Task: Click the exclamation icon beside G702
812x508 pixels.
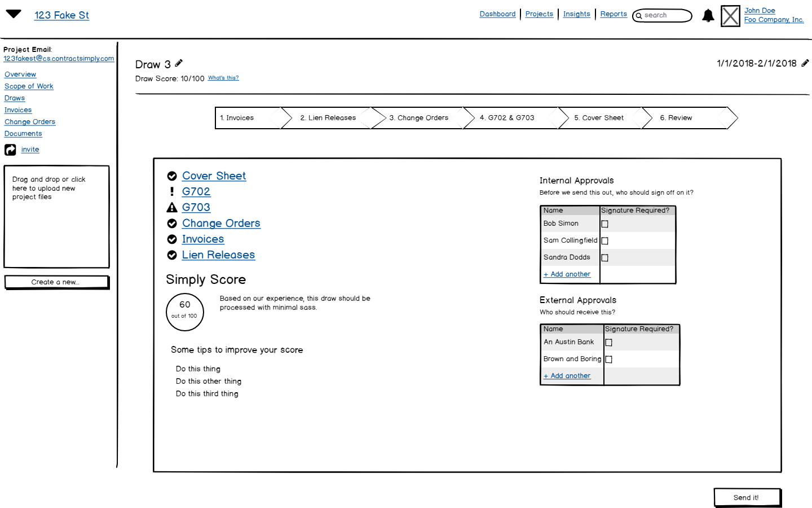Action: click(x=172, y=192)
